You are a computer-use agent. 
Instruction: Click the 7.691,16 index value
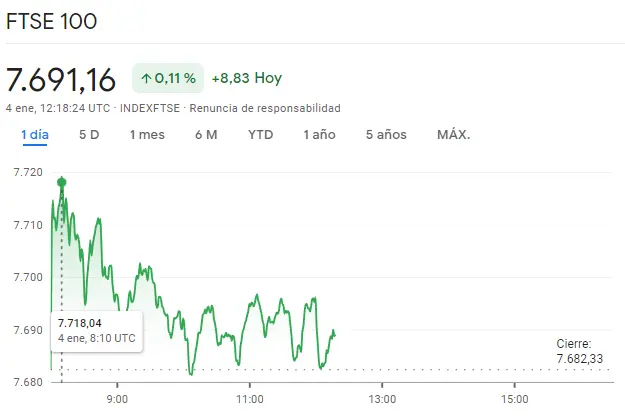click(61, 78)
